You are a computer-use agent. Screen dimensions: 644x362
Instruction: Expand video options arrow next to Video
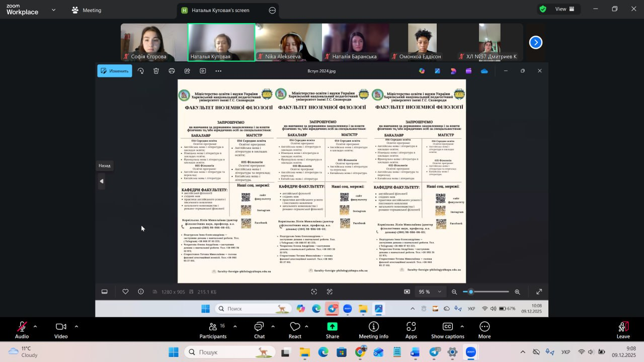point(76,326)
